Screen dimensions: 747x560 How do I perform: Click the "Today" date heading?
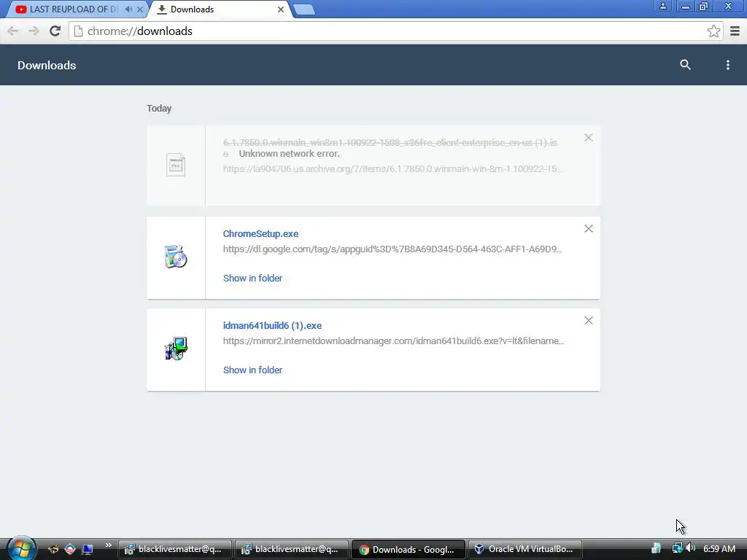pyautogui.click(x=159, y=109)
